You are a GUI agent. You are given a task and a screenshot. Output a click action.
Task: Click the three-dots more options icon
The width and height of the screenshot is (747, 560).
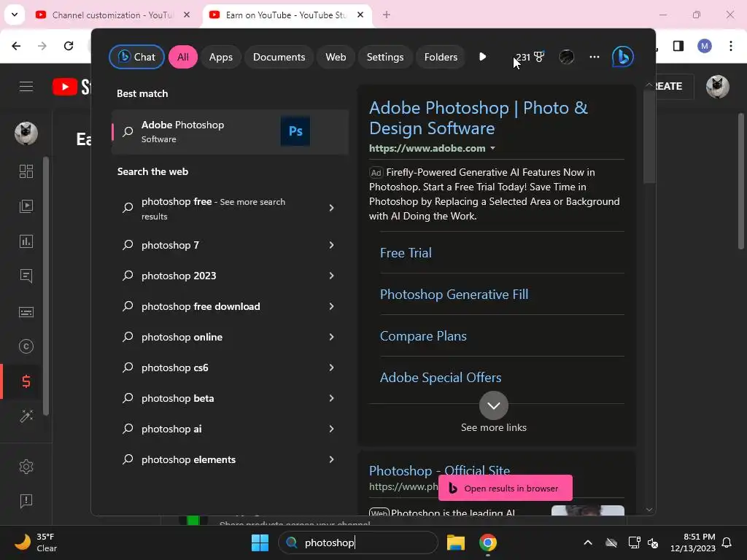pos(595,57)
